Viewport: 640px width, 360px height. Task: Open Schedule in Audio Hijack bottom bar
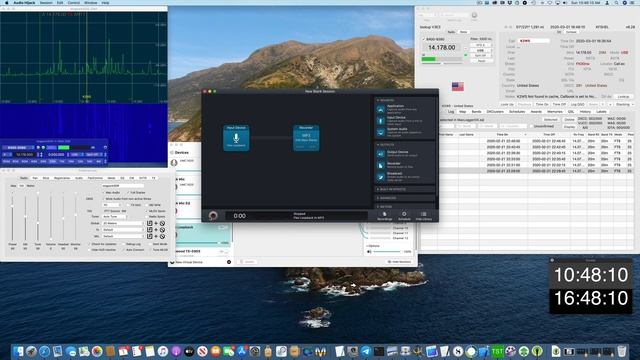[x=404, y=216]
